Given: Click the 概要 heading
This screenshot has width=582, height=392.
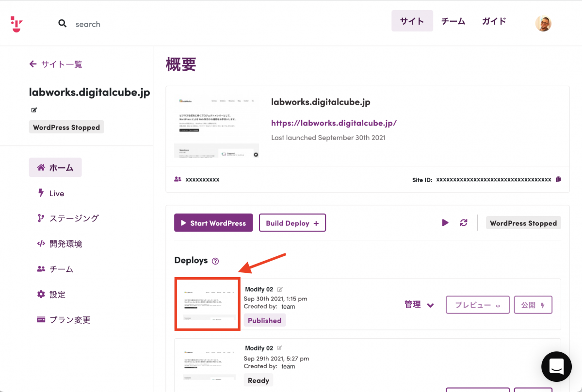Looking at the screenshot, I should (x=181, y=64).
